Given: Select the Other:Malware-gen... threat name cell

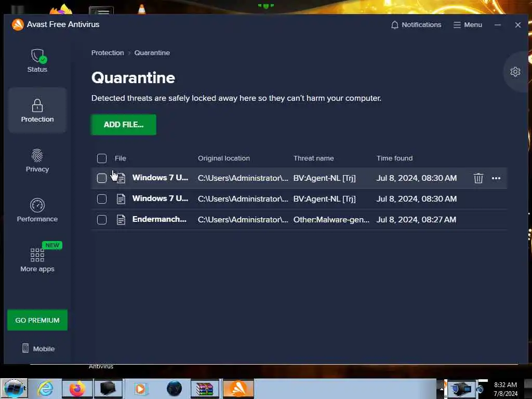Looking at the screenshot, I should coord(331,220).
